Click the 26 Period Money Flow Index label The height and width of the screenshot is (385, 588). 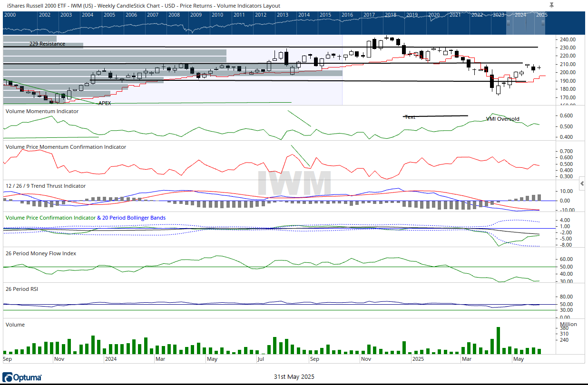(41, 253)
